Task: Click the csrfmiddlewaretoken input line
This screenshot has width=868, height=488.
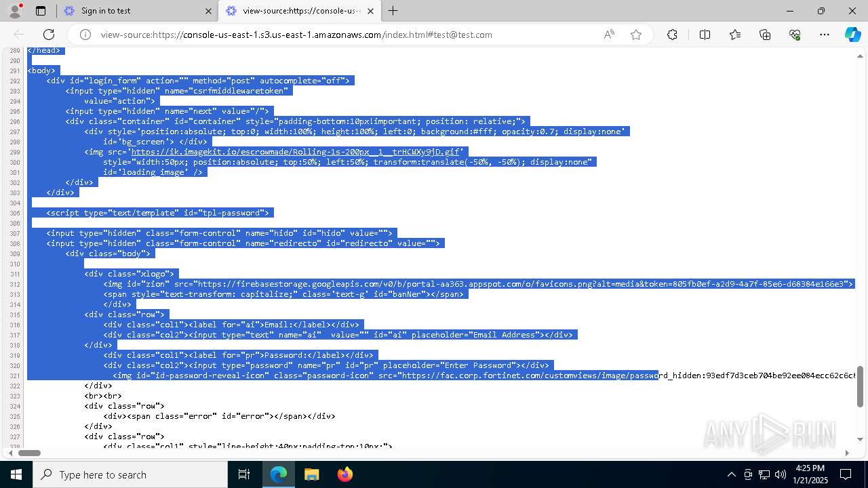Action: tap(177, 91)
